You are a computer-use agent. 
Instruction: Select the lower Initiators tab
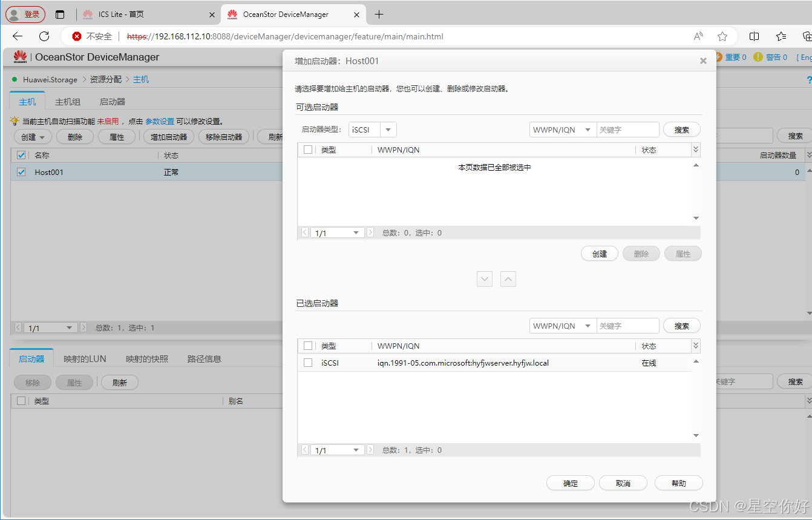pyautogui.click(x=31, y=358)
